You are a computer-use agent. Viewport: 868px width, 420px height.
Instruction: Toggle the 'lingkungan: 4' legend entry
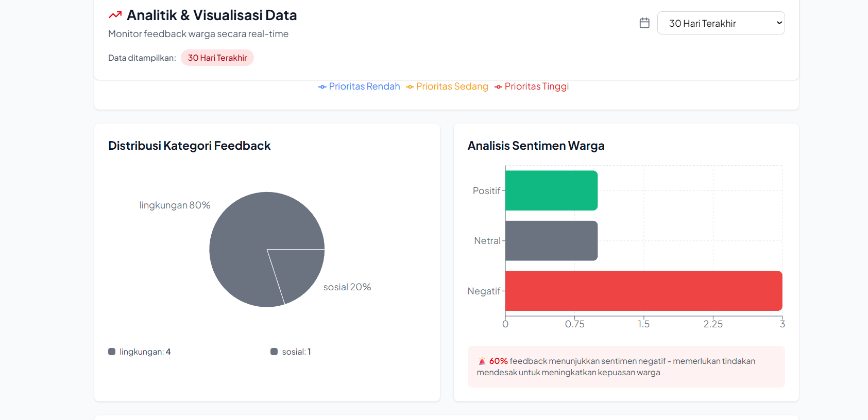point(140,352)
